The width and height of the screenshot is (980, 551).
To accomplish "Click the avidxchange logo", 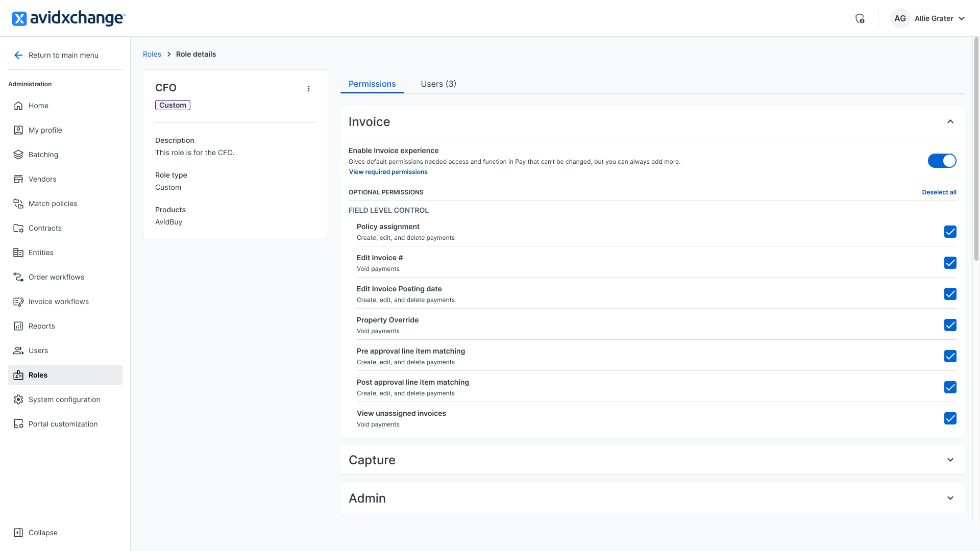I will point(69,18).
